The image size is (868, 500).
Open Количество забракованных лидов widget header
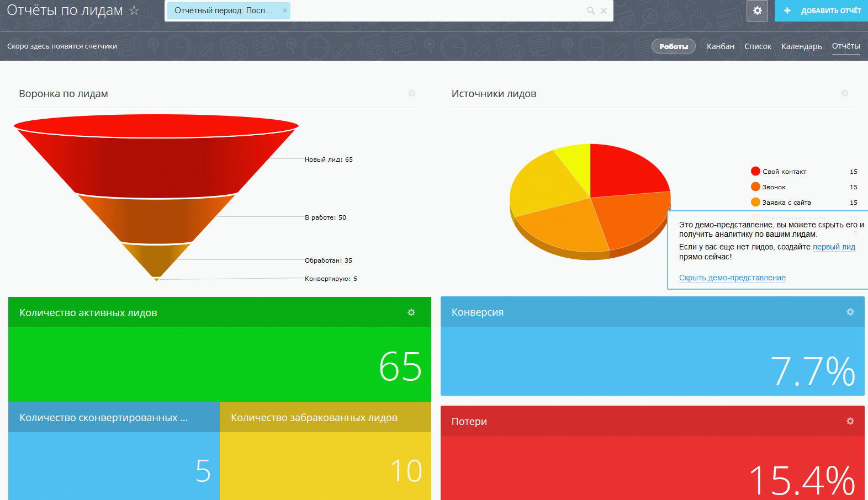[325, 417]
